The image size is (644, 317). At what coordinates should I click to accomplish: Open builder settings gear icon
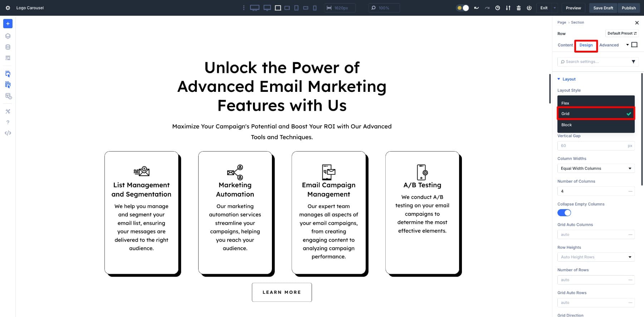pyautogui.click(x=8, y=8)
